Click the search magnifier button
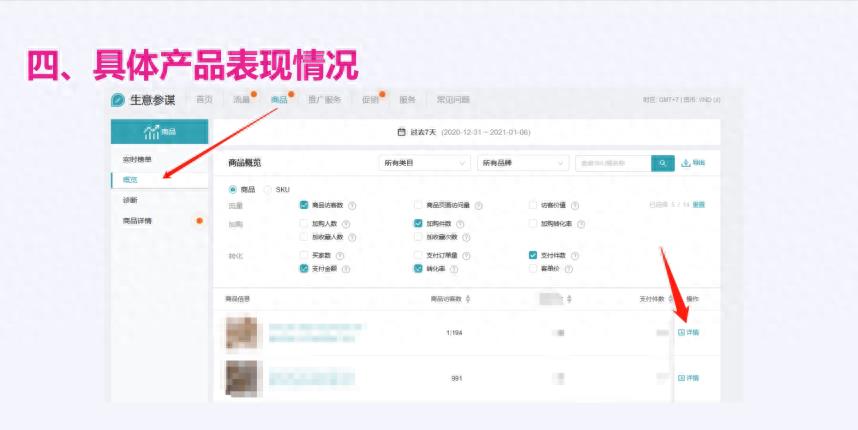The height and width of the screenshot is (430, 858). (663, 163)
